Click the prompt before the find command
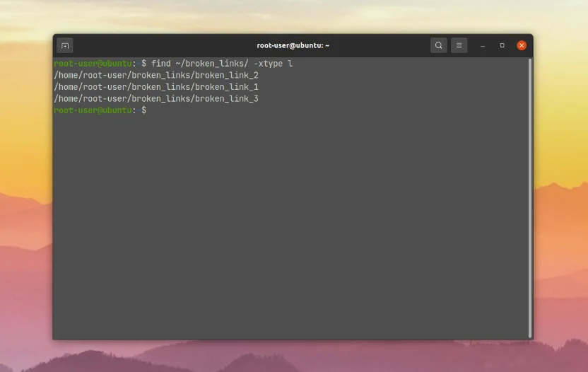The width and height of the screenshot is (588, 372). click(x=100, y=64)
